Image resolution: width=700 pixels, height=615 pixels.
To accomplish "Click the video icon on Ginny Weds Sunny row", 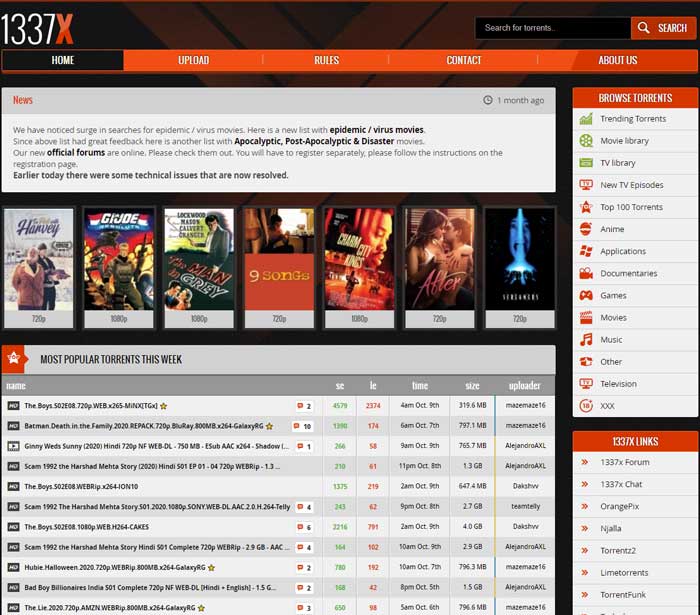I will coord(13,446).
